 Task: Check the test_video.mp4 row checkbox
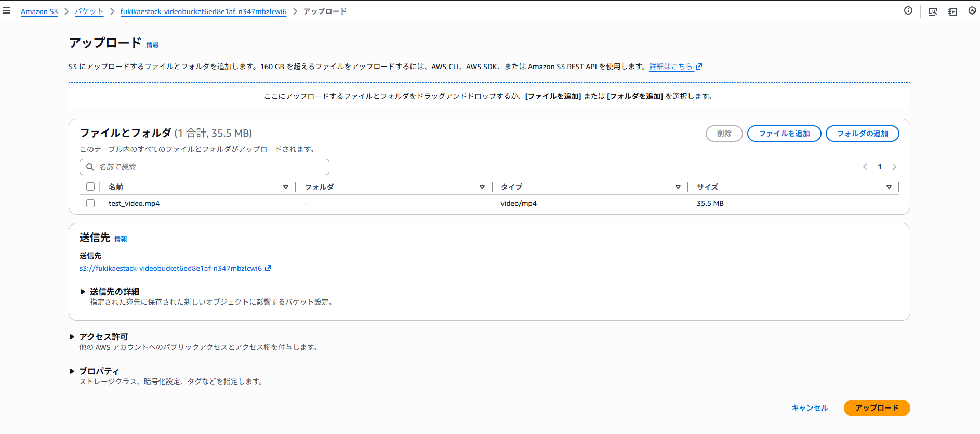tap(90, 203)
